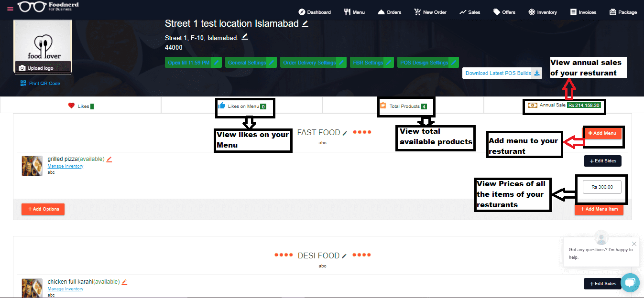Navigate to the Invoices page

pyautogui.click(x=583, y=12)
